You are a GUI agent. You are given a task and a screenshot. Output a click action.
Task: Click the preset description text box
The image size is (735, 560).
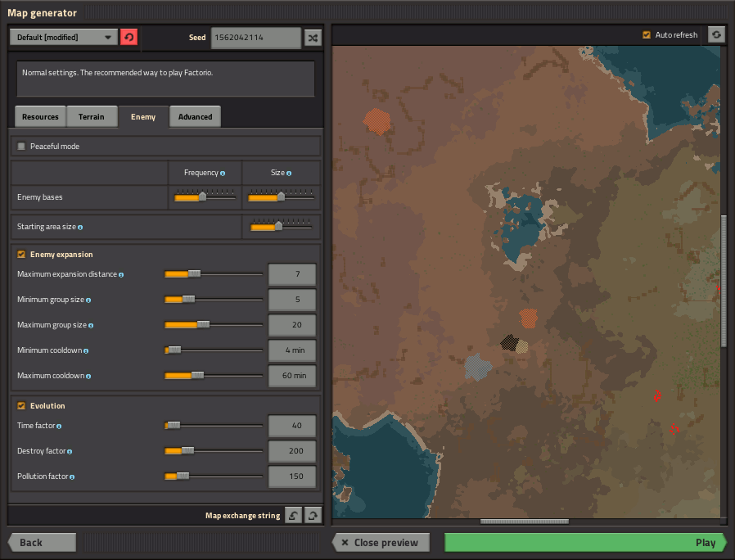pyautogui.click(x=165, y=79)
